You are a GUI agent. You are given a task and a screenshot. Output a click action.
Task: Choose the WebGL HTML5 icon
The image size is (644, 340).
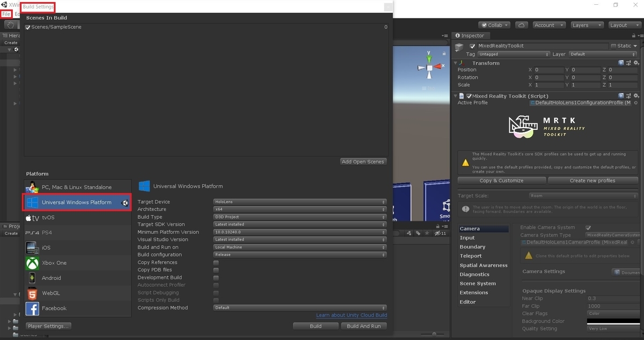32,293
